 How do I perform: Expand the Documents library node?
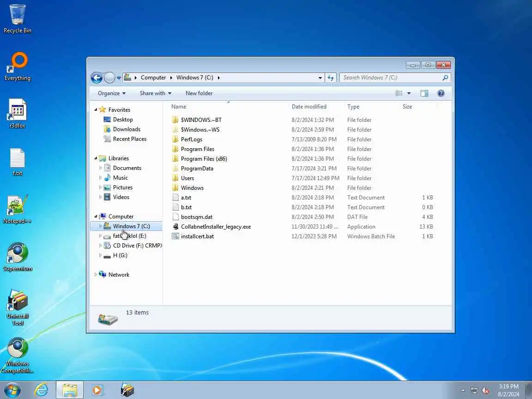(100, 168)
